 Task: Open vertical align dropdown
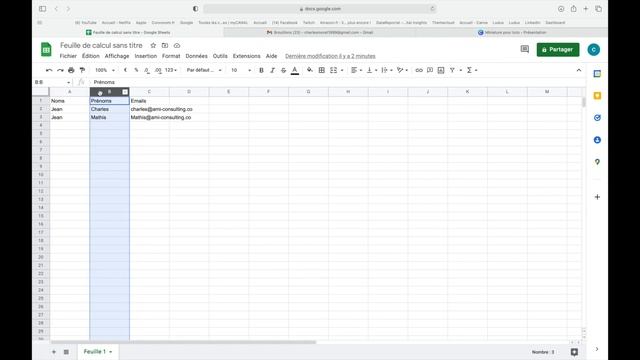[371, 70]
